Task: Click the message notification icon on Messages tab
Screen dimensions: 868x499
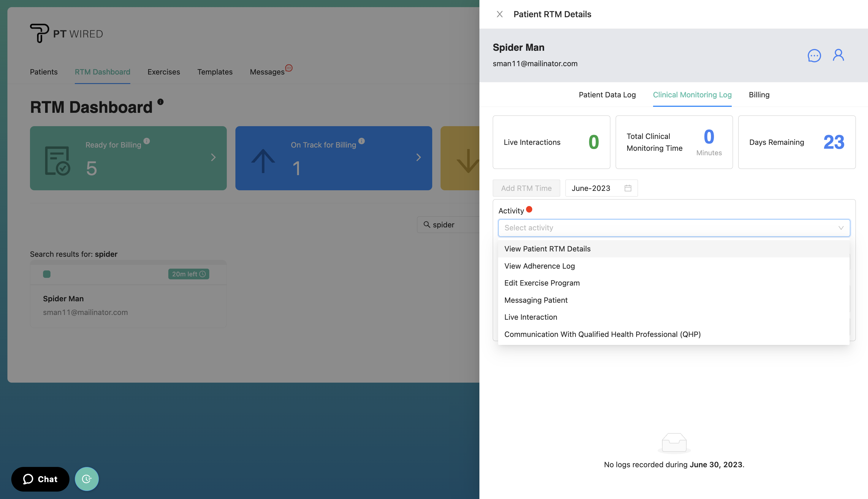Action: click(289, 67)
